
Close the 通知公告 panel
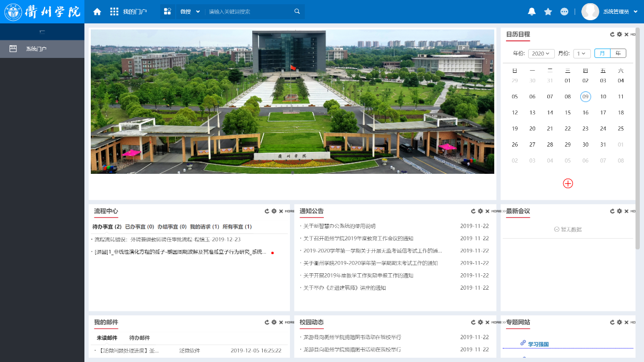coord(487,211)
